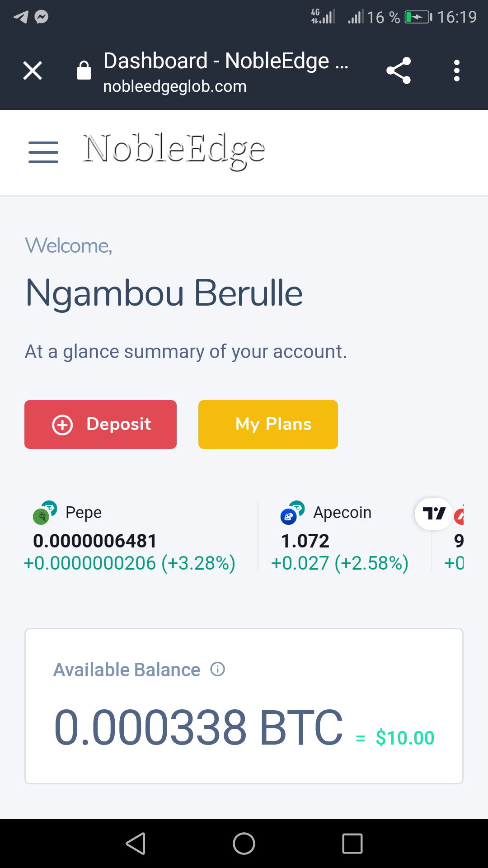This screenshot has width=488, height=868.
Task: Tap the nobleedgeglob.com address text
Action: click(x=175, y=86)
